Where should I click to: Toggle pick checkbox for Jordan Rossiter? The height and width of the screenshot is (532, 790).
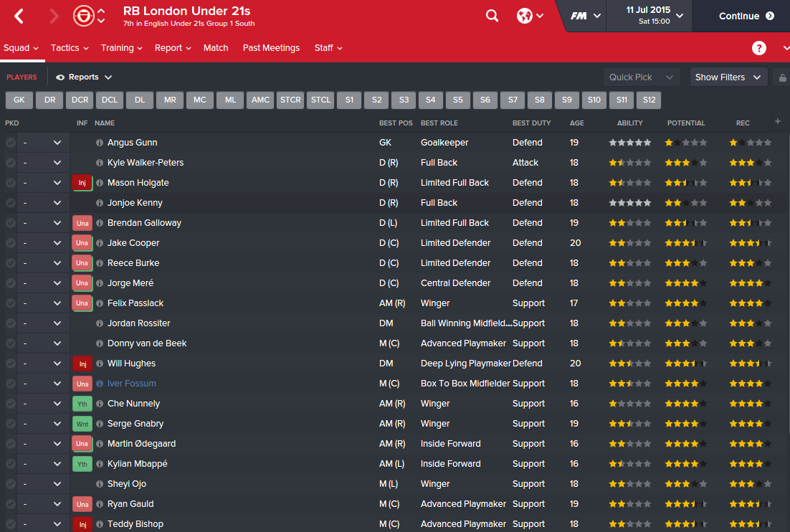coord(10,323)
